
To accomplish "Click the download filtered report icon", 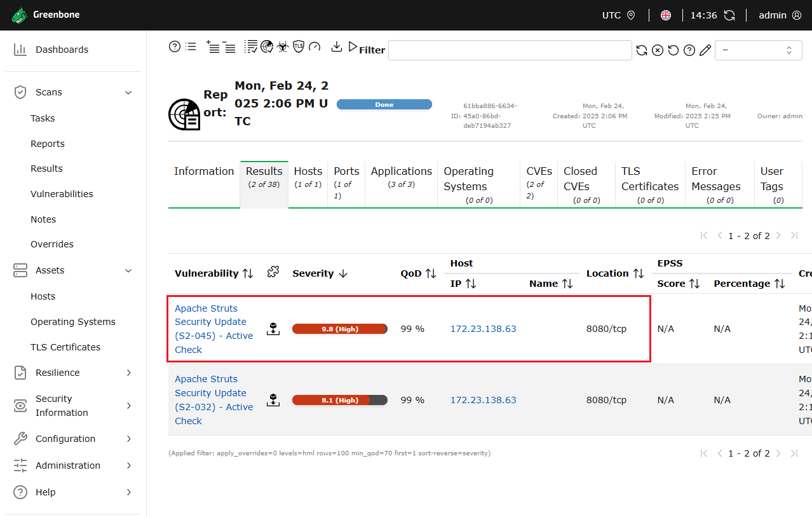I will pyautogui.click(x=337, y=46).
